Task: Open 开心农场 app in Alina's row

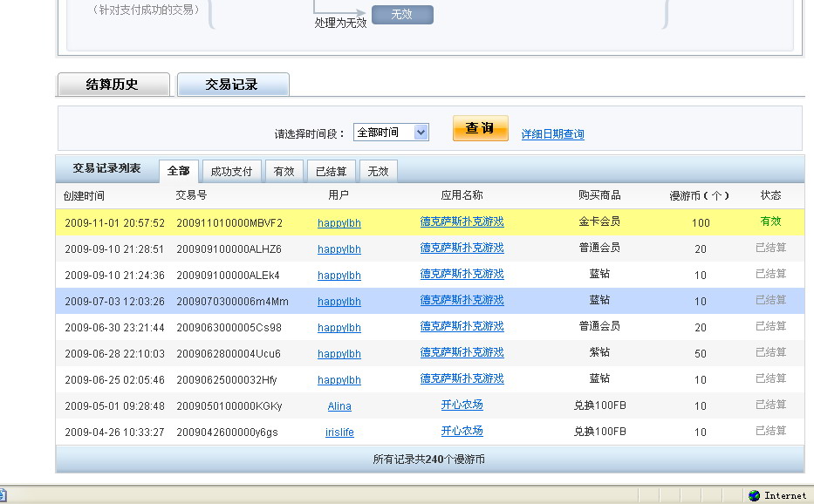Action: pos(462,405)
